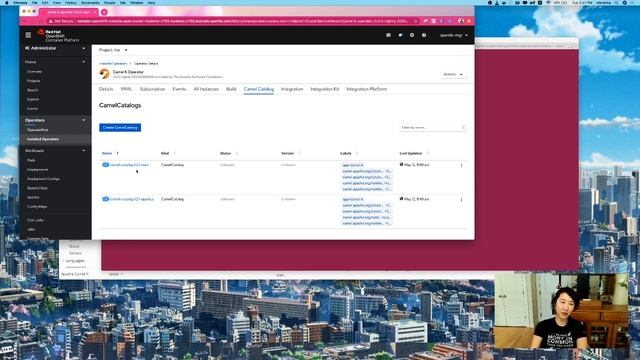This screenshot has height=360, width=640.
Task: Sort table by Labels column
Action: coord(346,153)
